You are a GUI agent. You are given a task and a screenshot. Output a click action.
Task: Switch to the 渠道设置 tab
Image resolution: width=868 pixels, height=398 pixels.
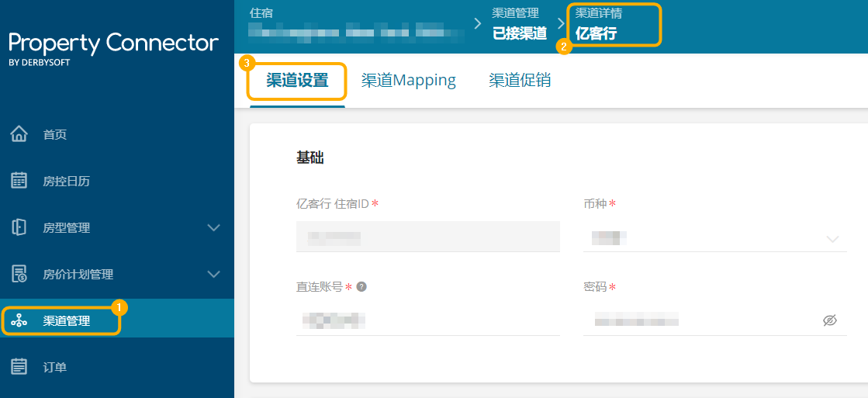click(x=297, y=80)
